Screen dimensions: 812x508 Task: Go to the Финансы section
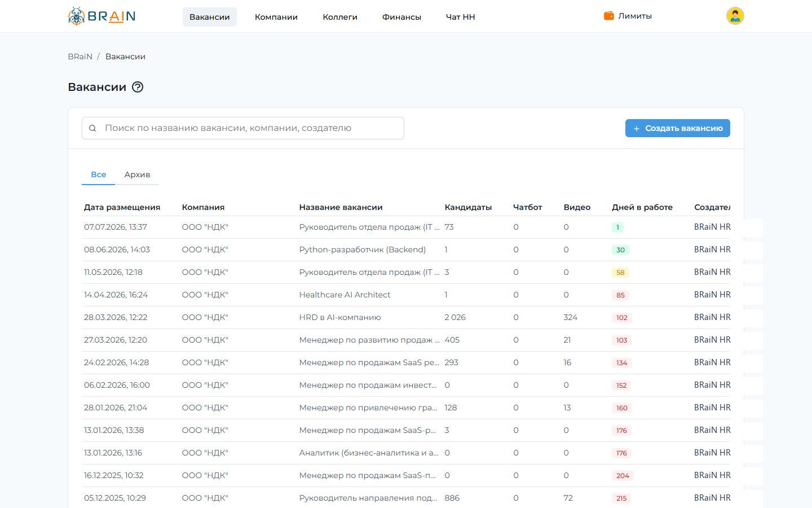tap(401, 17)
